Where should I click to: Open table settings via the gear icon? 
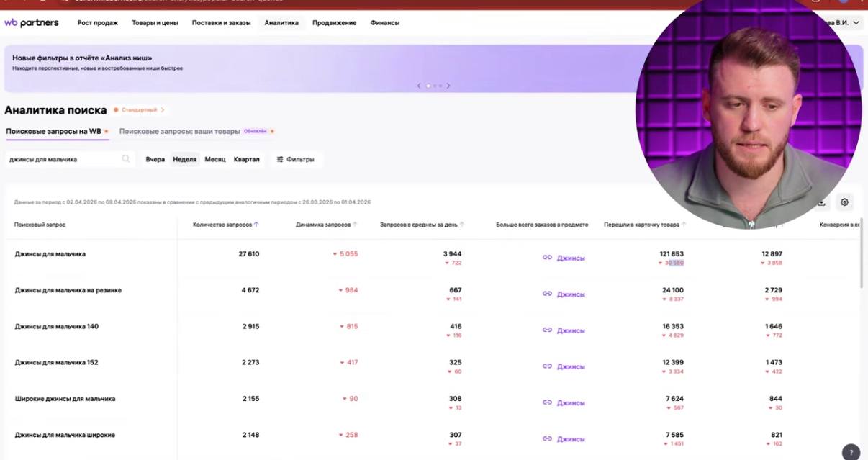(844, 202)
